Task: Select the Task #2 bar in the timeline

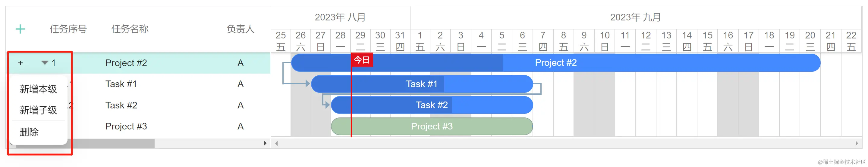Action: click(x=431, y=105)
